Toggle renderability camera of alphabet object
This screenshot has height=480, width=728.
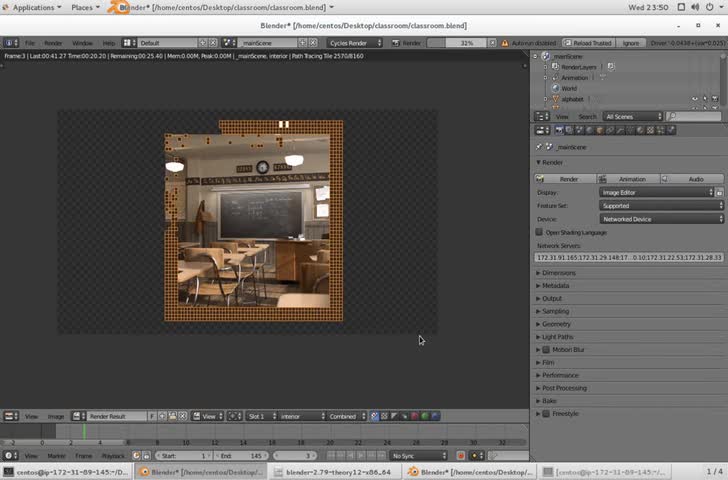[715, 99]
